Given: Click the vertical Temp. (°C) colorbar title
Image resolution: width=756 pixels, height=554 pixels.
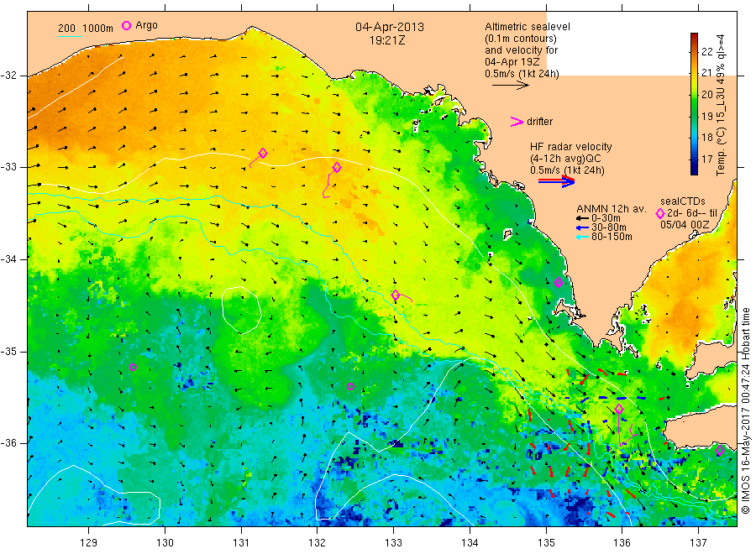Looking at the screenshot, I should tap(721, 105).
